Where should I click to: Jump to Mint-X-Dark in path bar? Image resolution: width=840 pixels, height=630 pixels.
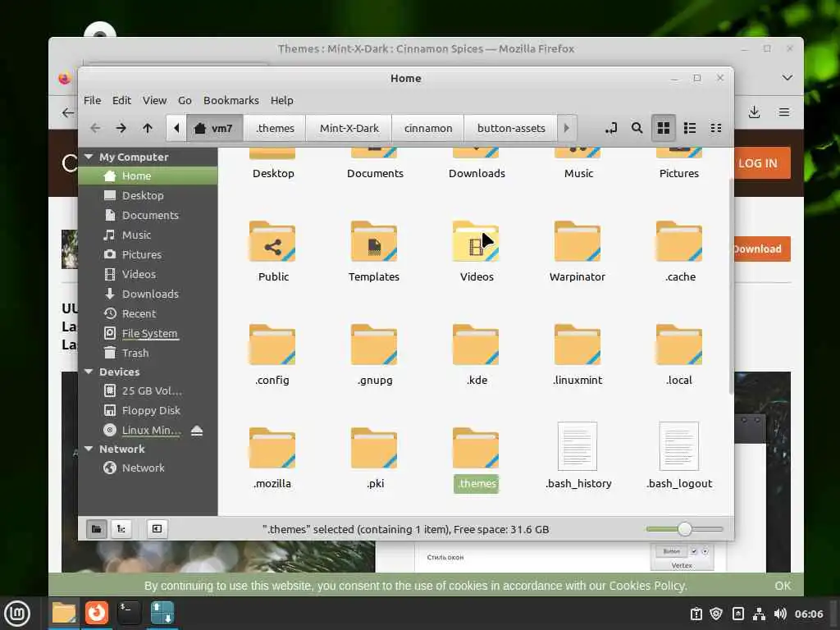[349, 128]
